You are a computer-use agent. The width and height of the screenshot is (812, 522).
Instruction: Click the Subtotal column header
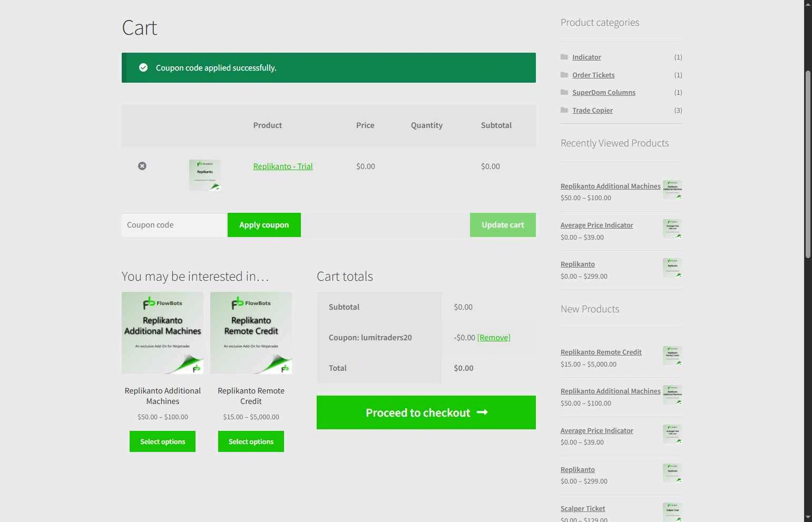coord(496,125)
